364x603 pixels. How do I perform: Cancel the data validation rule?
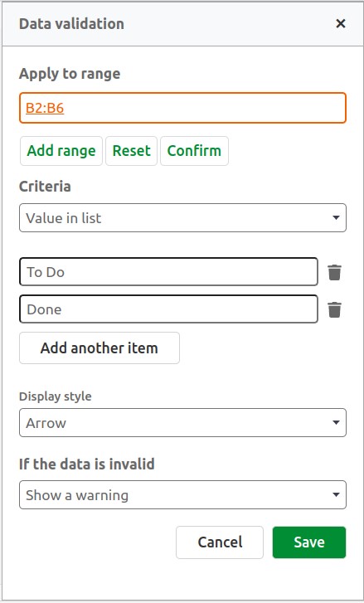220,542
